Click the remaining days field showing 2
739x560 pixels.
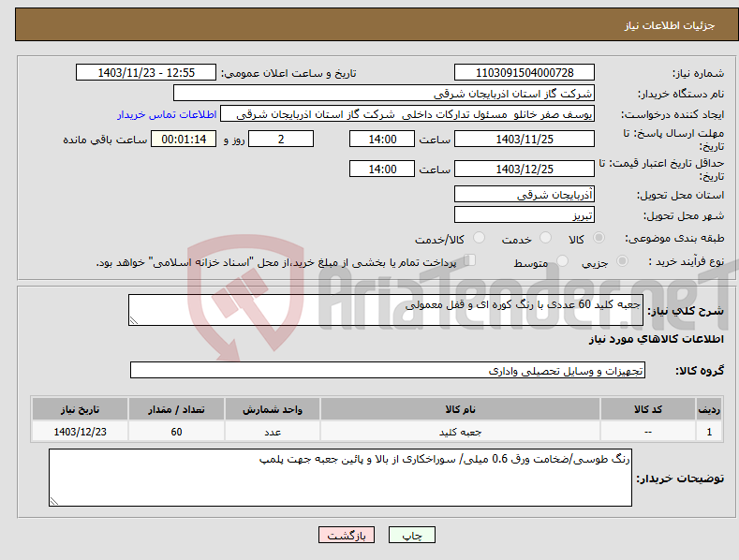click(x=281, y=139)
